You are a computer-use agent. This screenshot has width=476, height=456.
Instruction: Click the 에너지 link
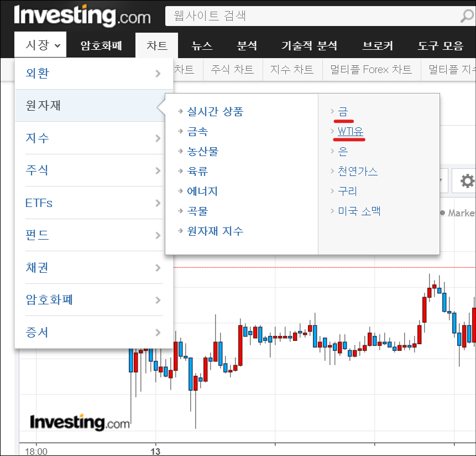click(202, 191)
